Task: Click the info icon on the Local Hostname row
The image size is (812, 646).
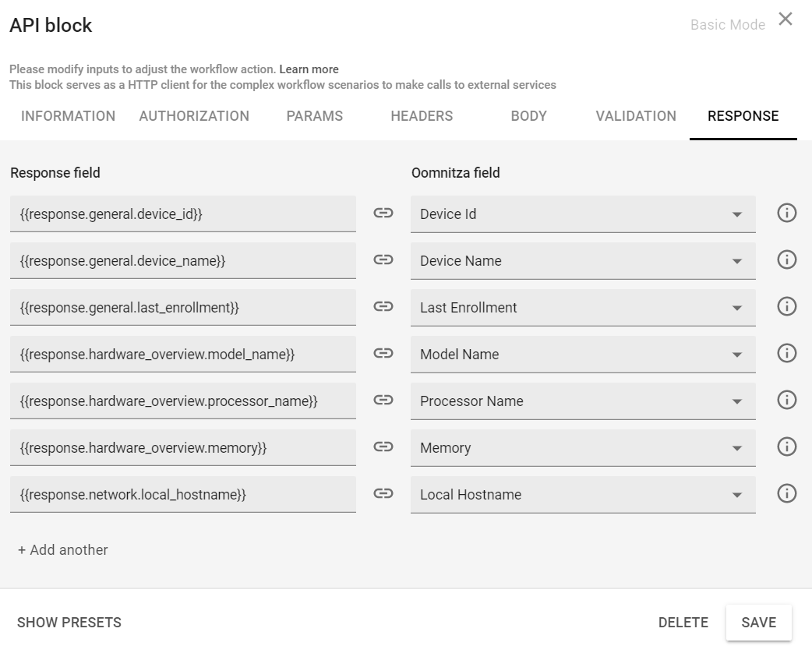Action: click(x=786, y=494)
